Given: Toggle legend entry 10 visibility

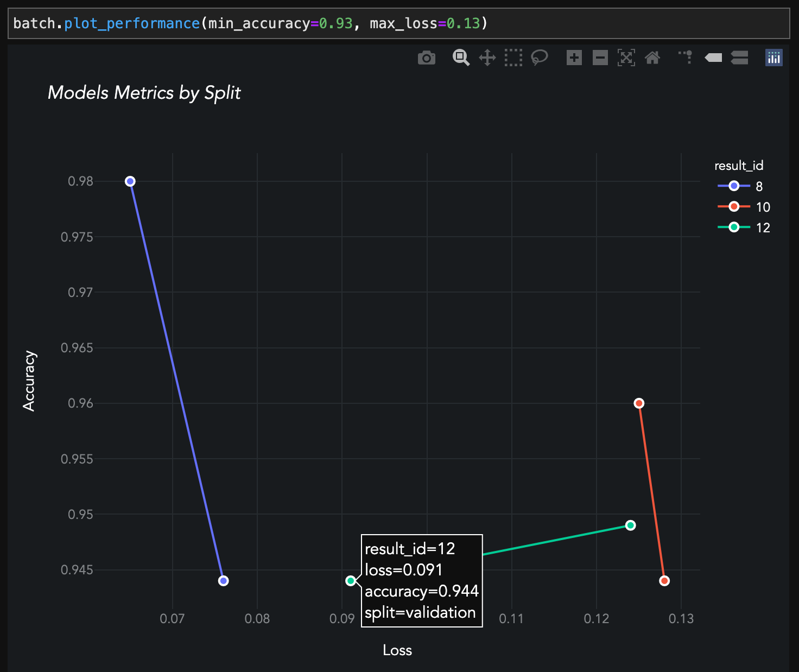Looking at the screenshot, I should pos(744,207).
